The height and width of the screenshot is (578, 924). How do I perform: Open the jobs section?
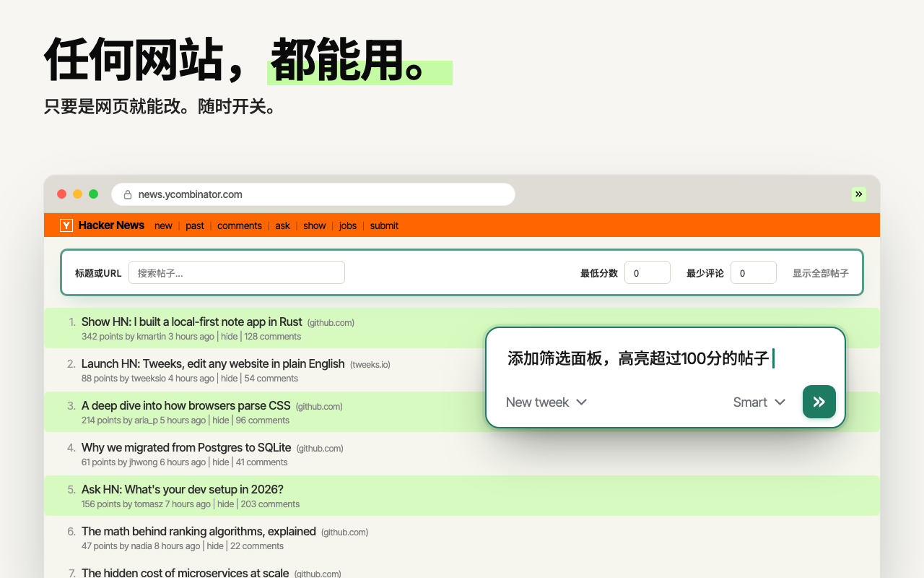348,225
